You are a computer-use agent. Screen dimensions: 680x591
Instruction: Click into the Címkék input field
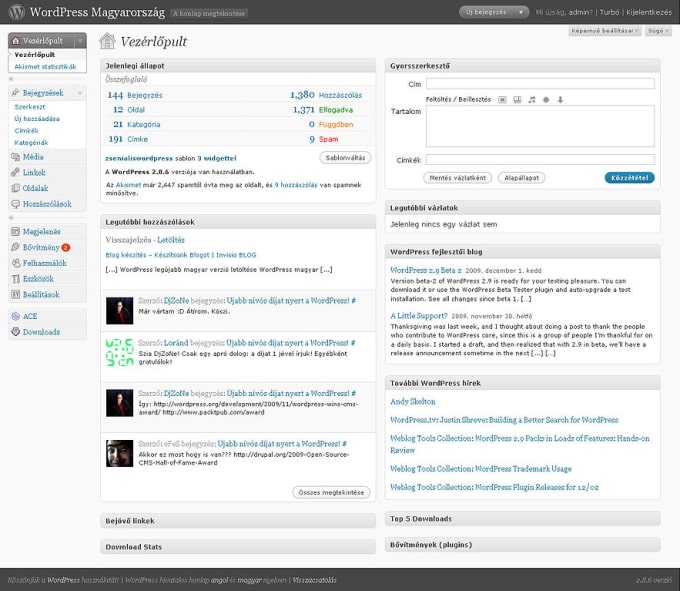click(x=540, y=160)
